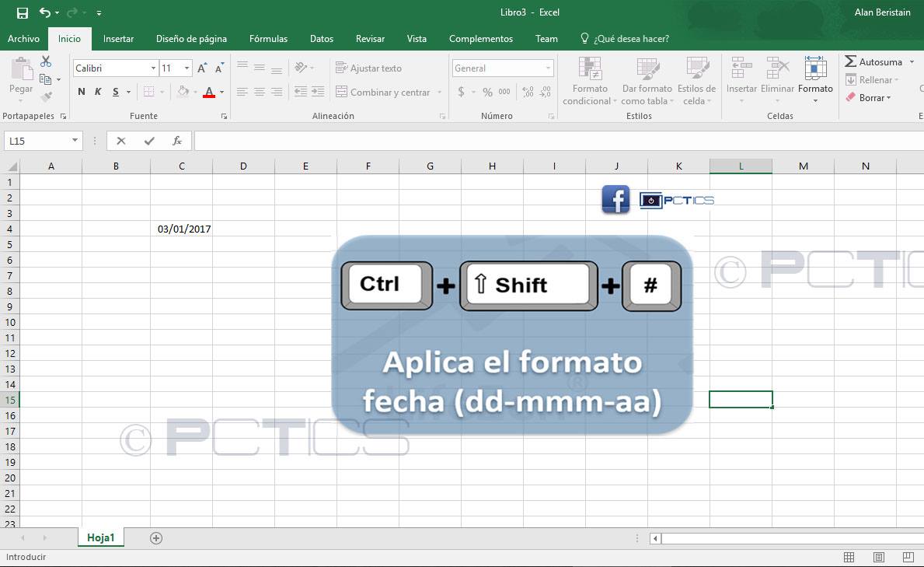924x567 pixels.
Task: Apply thousands separator 000 style
Action: (504, 92)
